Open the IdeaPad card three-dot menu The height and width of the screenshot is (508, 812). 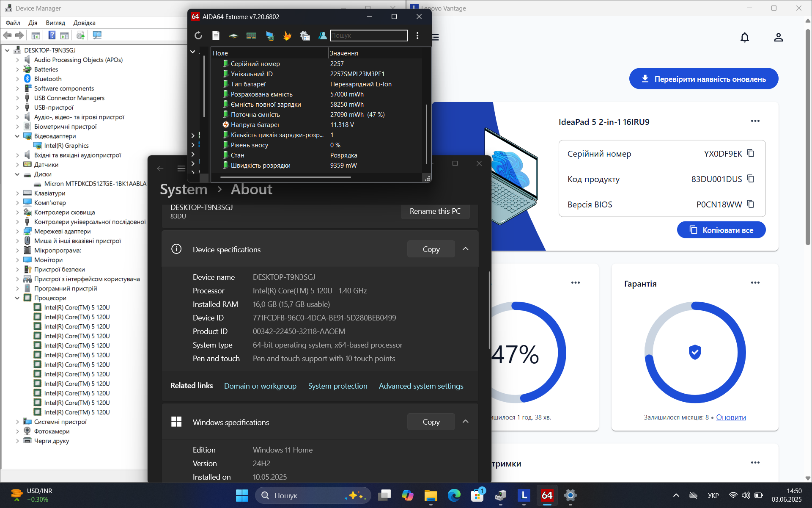point(755,121)
